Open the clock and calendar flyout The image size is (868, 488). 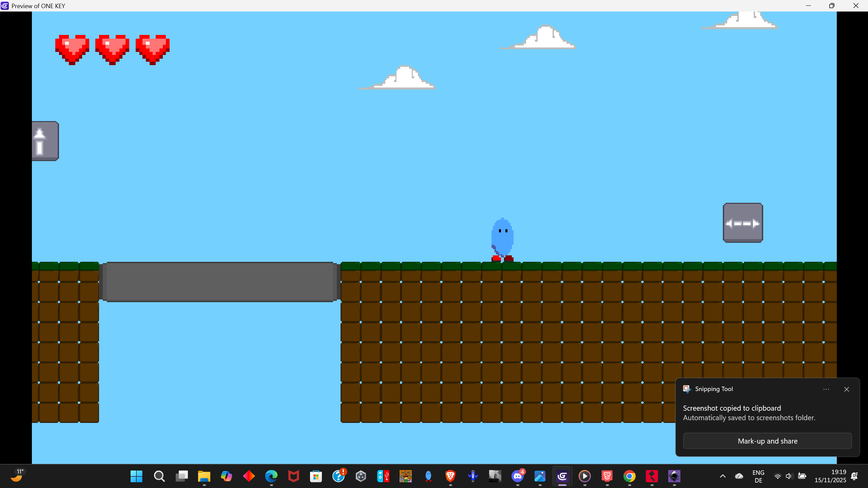point(830,476)
